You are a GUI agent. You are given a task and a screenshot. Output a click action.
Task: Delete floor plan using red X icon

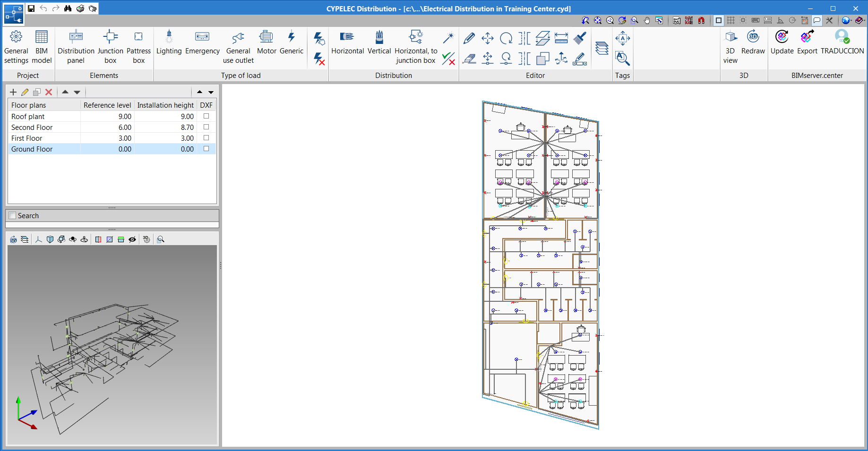pos(49,92)
